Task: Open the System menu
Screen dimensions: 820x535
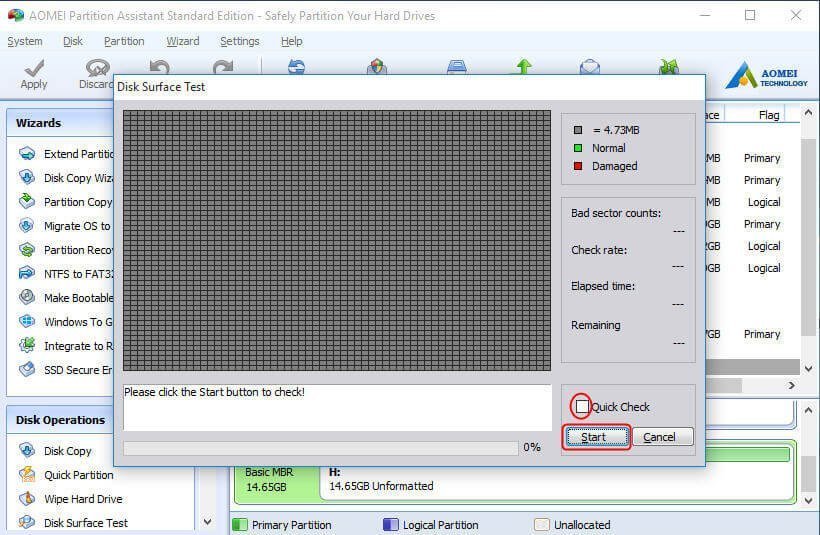Action: [25, 41]
